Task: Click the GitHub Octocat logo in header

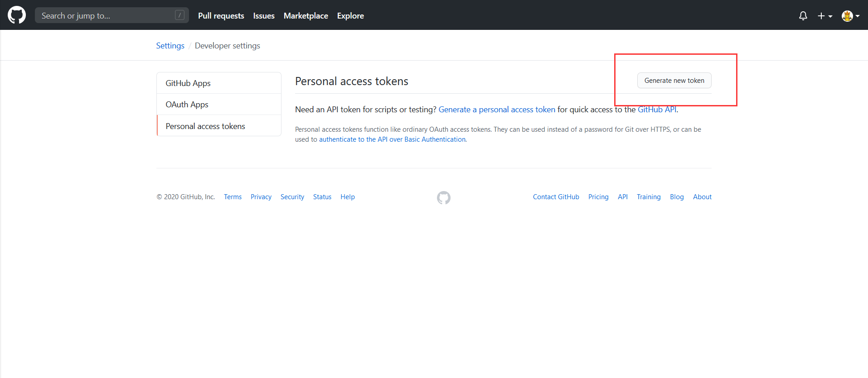Action: [17, 15]
